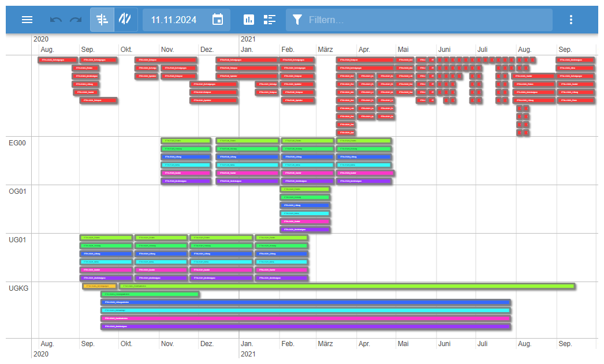Click Feb. month in bottom header
This screenshot has width=604, height=364.
point(288,344)
